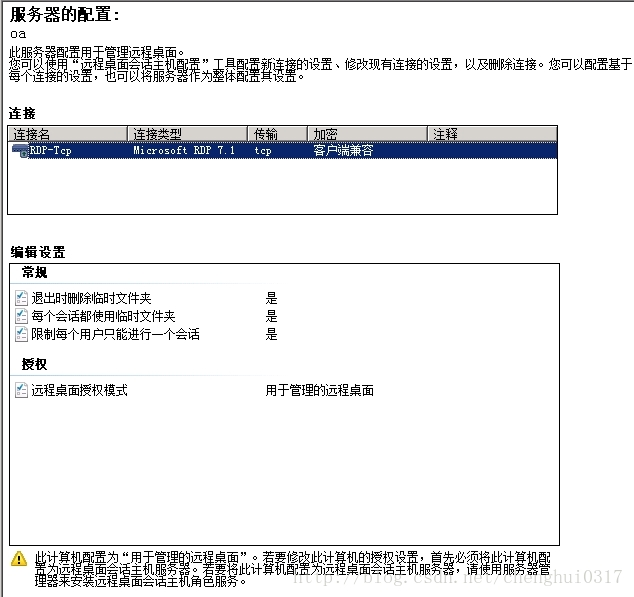Click the 注释 column header
The height and width of the screenshot is (597, 634).
click(492, 133)
